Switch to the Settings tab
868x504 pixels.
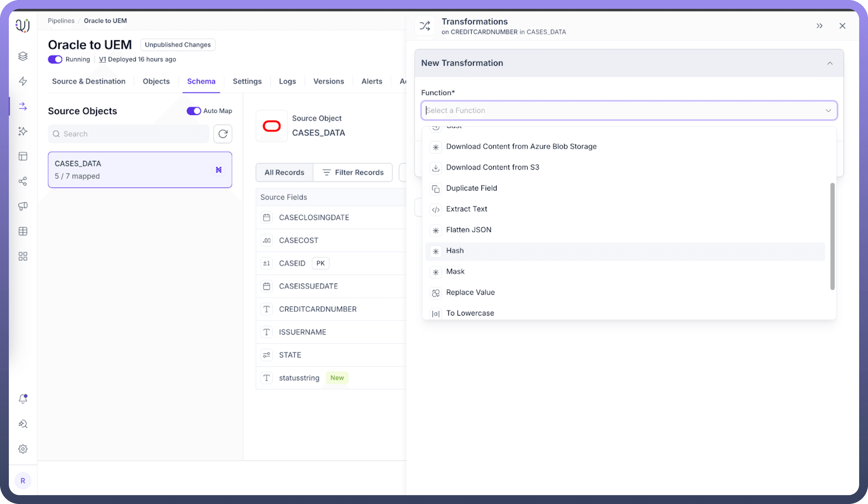click(247, 81)
